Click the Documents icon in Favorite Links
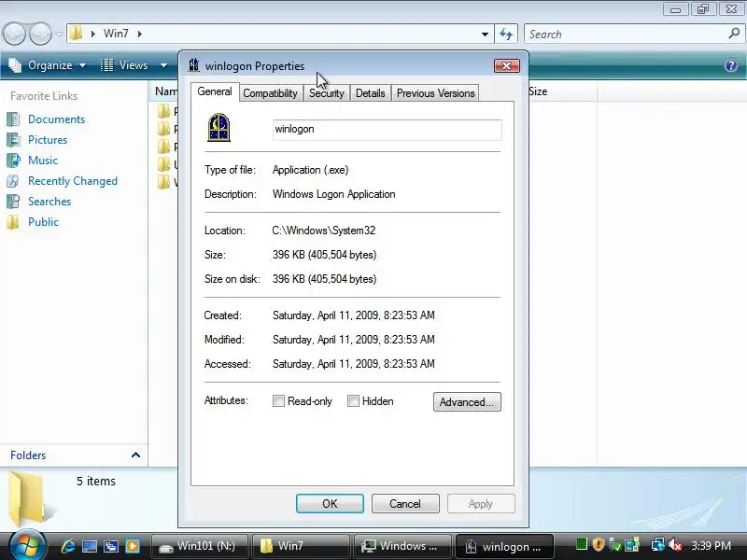Viewport: 747px width, 560px height. 13,119
